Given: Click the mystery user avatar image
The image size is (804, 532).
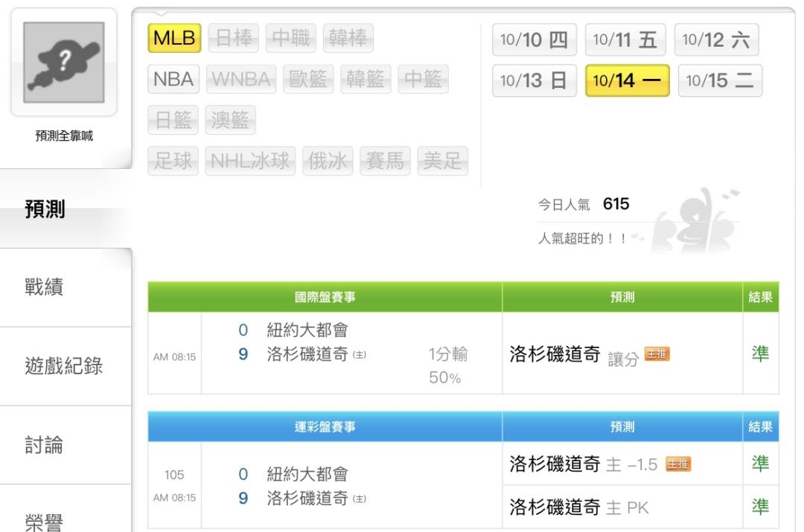Looking at the screenshot, I should (64, 61).
